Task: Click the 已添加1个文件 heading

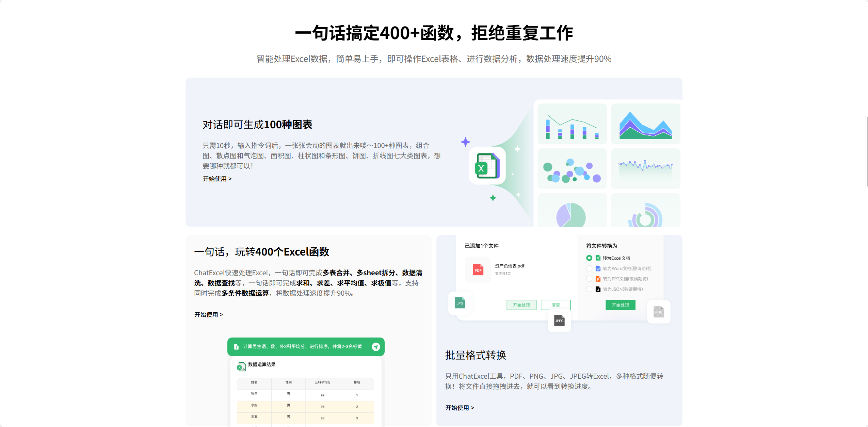Action: click(482, 246)
